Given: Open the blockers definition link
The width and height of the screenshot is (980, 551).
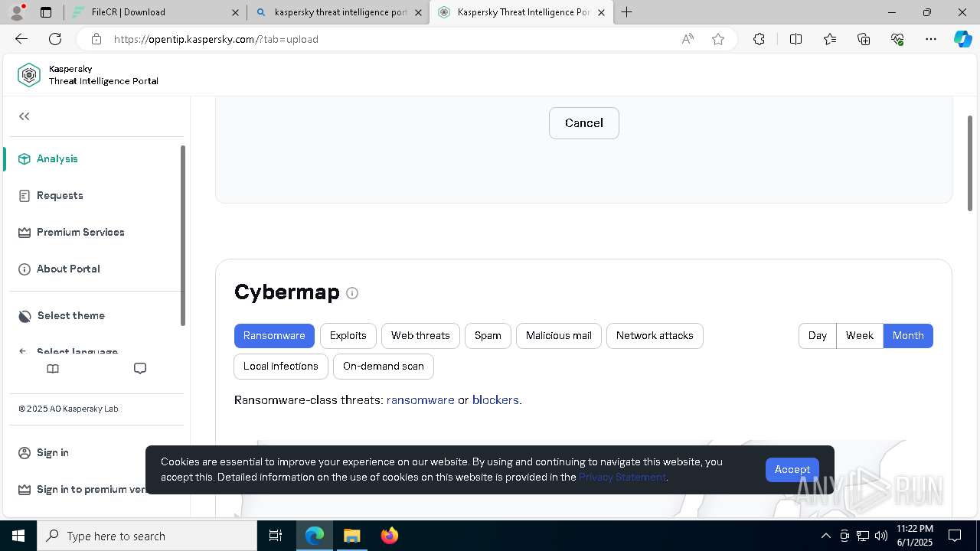Looking at the screenshot, I should (495, 400).
